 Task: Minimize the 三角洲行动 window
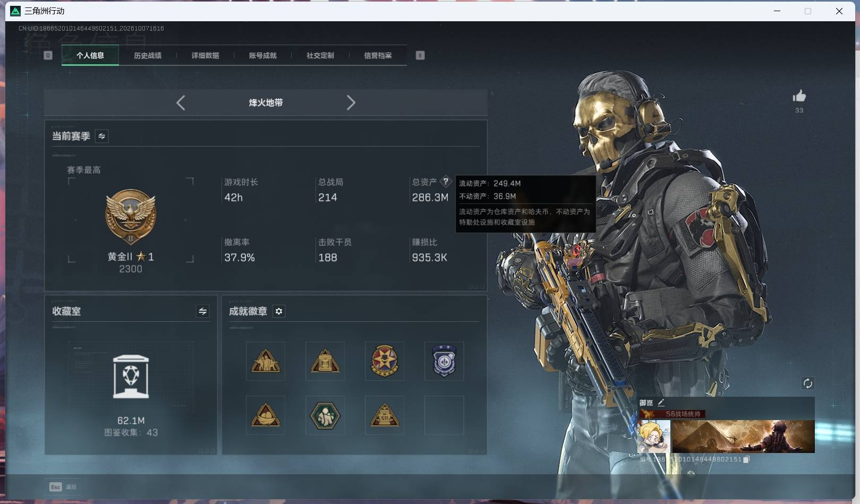[777, 11]
